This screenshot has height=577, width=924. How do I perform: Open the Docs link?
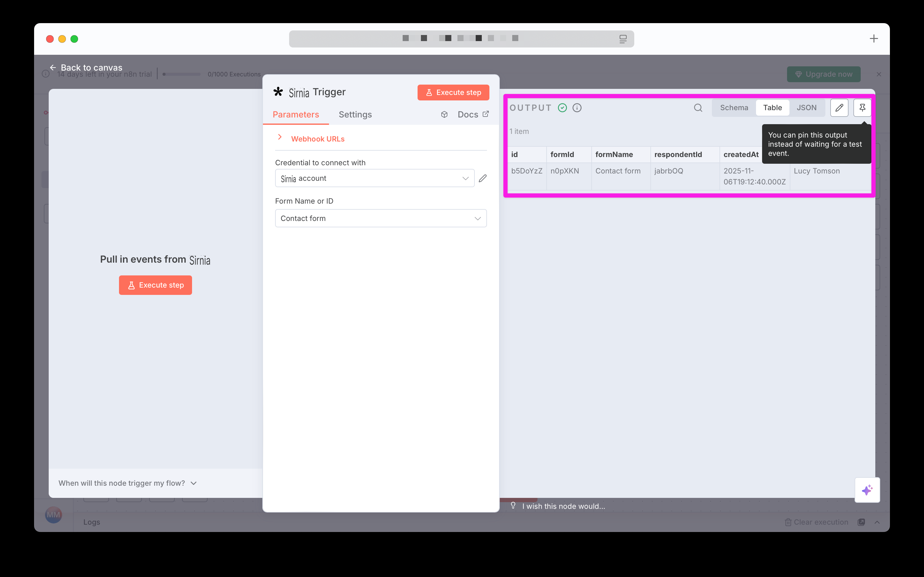coord(473,114)
